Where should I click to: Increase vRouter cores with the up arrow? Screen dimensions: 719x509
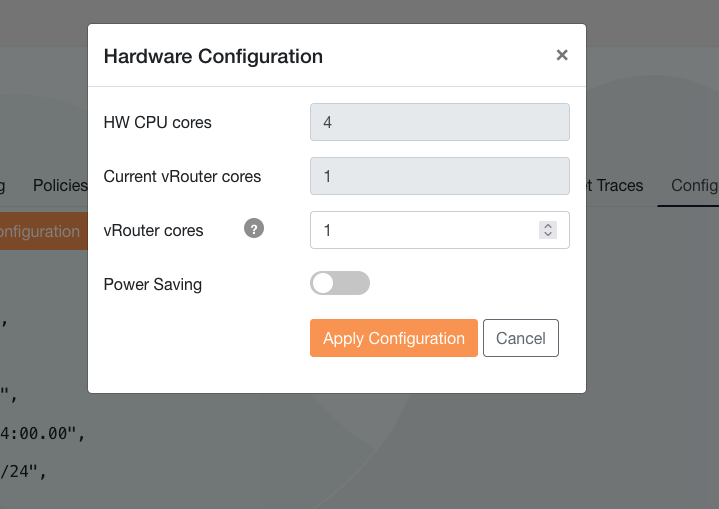[x=547, y=225]
